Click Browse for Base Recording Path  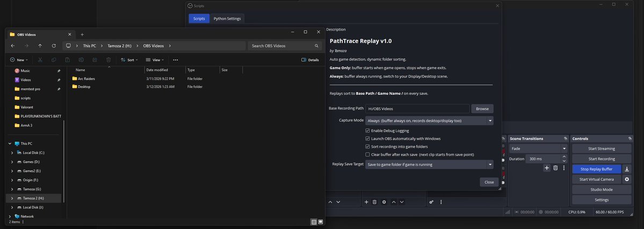click(x=482, y=109)
